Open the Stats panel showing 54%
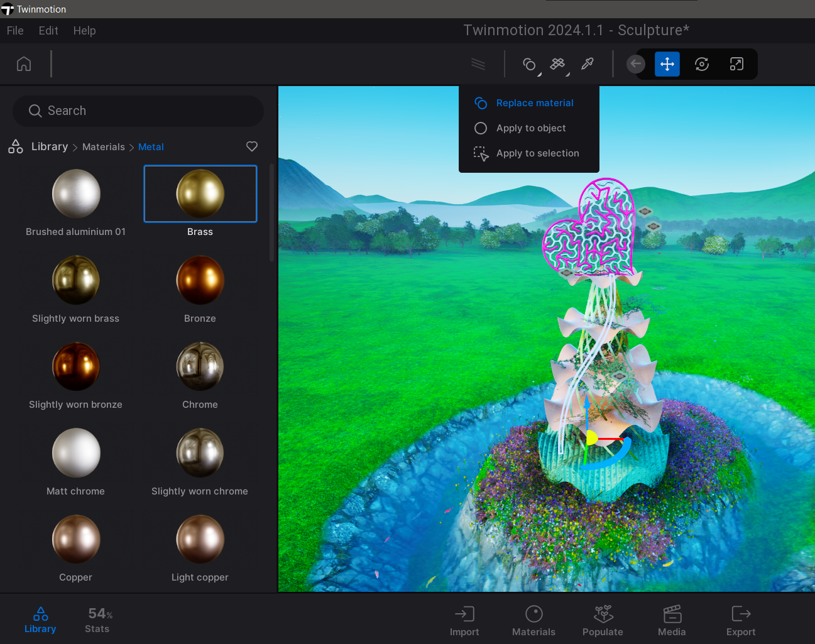The image size is (815, 644). click(98, 620)
